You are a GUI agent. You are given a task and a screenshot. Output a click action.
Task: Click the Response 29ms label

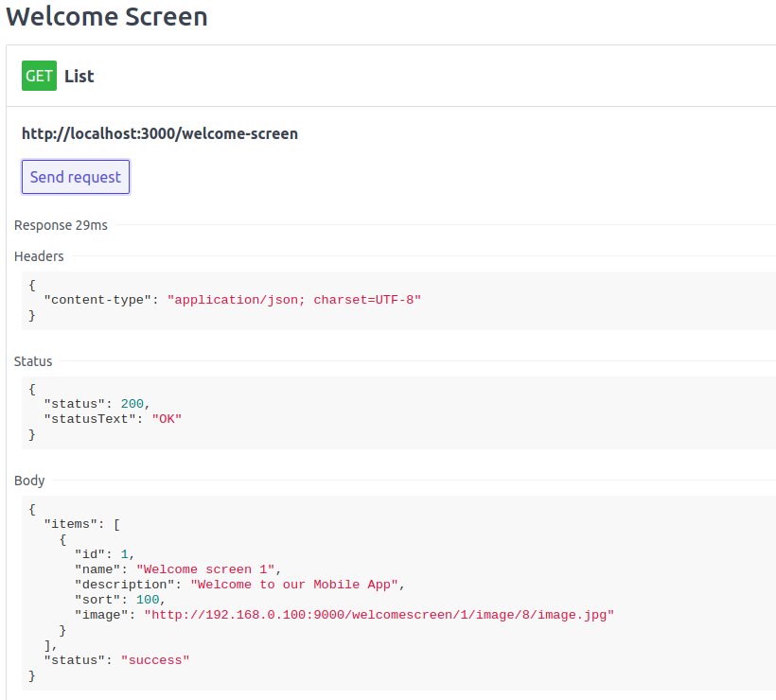pos(61,225)
